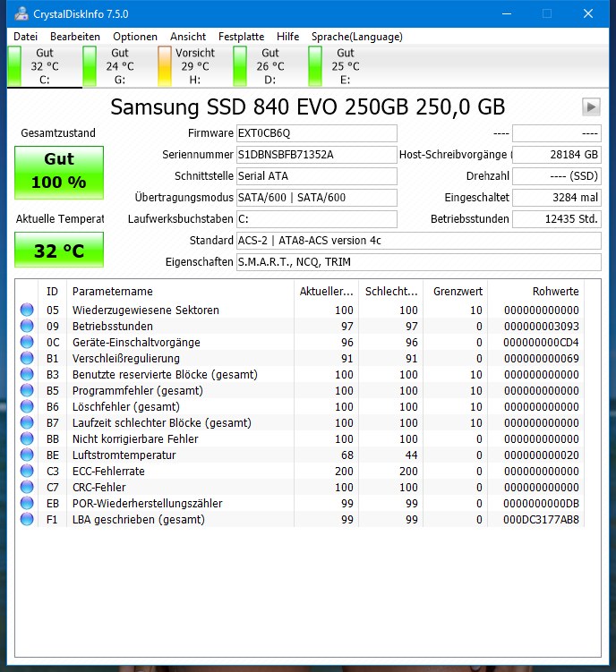The width and height of the screenshot is (616, 672).
Task: Click status icon for LBA geschrieben row
Action: [x=27, y=520]
